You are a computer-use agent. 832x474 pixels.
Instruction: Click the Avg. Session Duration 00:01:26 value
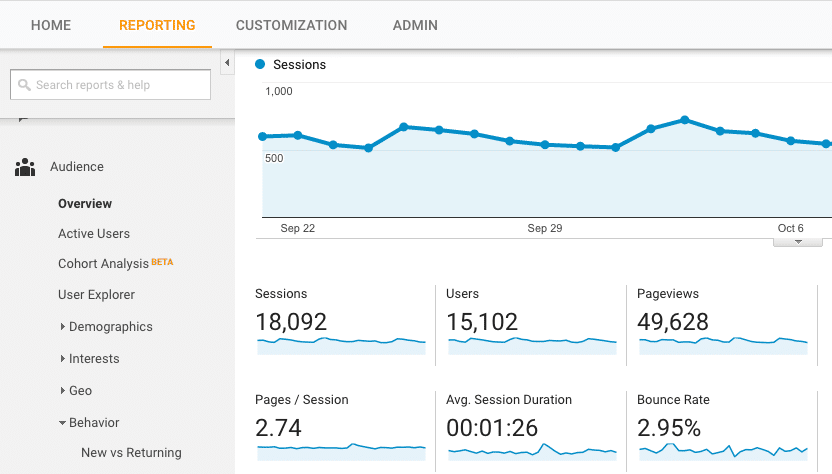click(x=492, y=428)
